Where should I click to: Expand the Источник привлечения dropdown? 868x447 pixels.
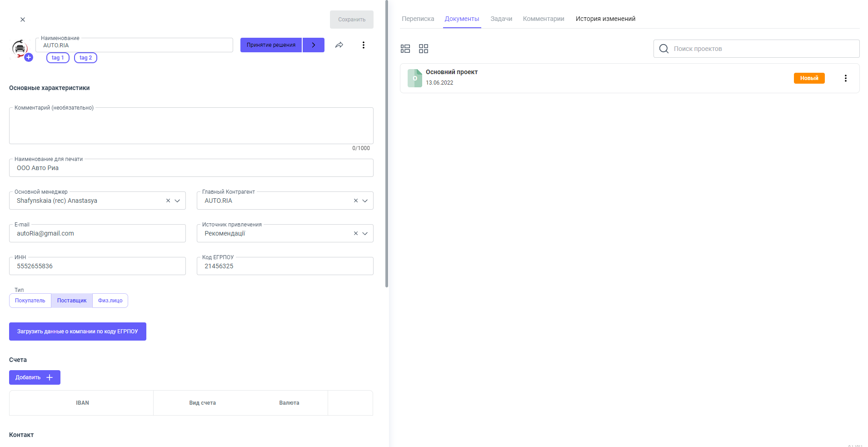click(365, 233)
